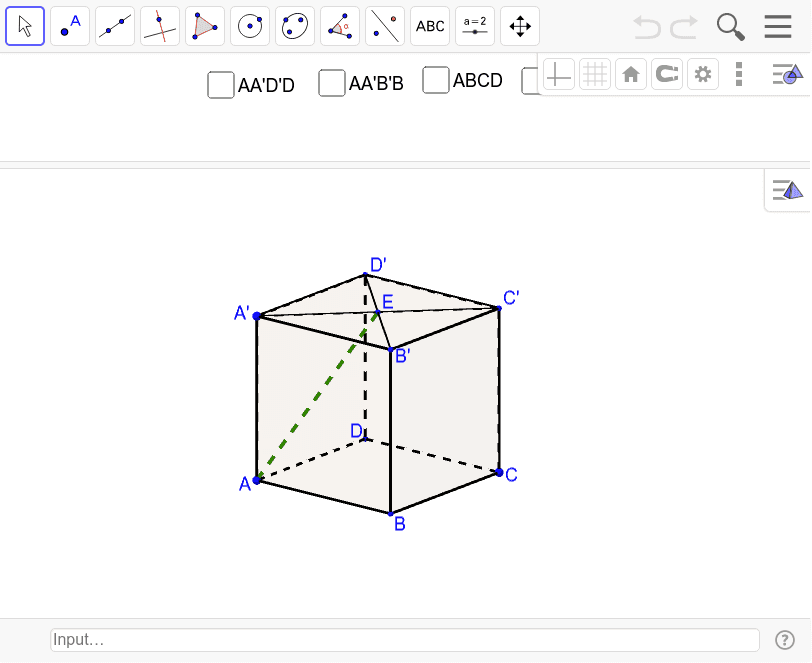The height and width of the screenshot is (663, 812).
Task: Click point D' on the cube
Action: click(x=365, y=274)
